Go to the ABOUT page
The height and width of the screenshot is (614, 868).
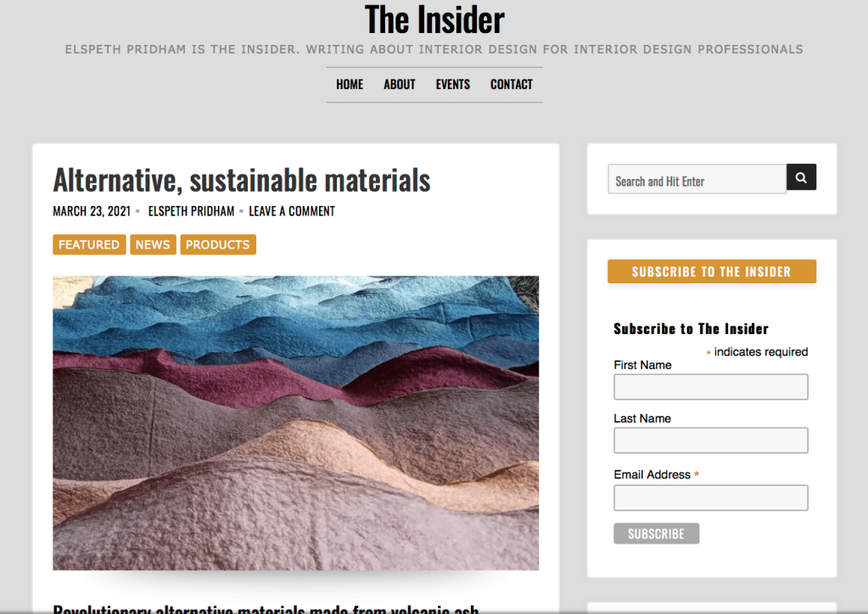399,85
